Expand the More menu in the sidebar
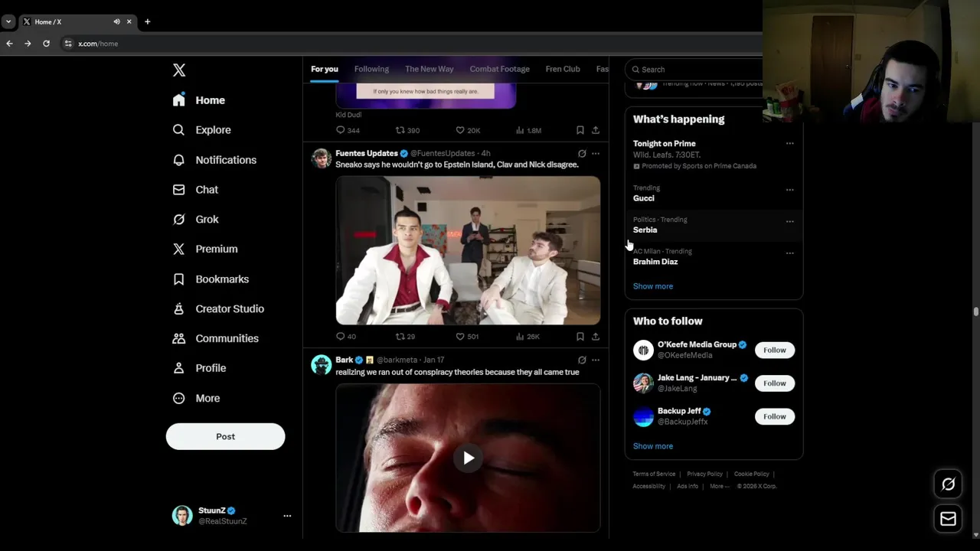Screen dimensions: 980x551 point(196,398)
